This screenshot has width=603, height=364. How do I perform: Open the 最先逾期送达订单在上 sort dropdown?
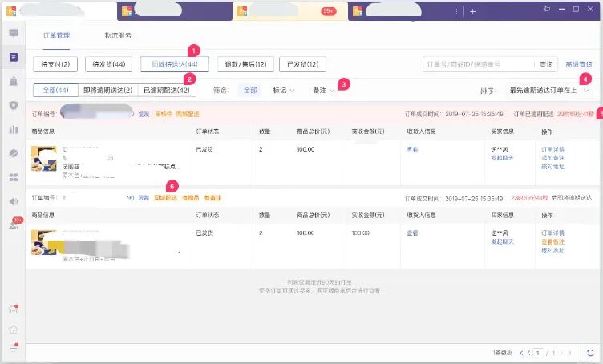coord(548,91)
